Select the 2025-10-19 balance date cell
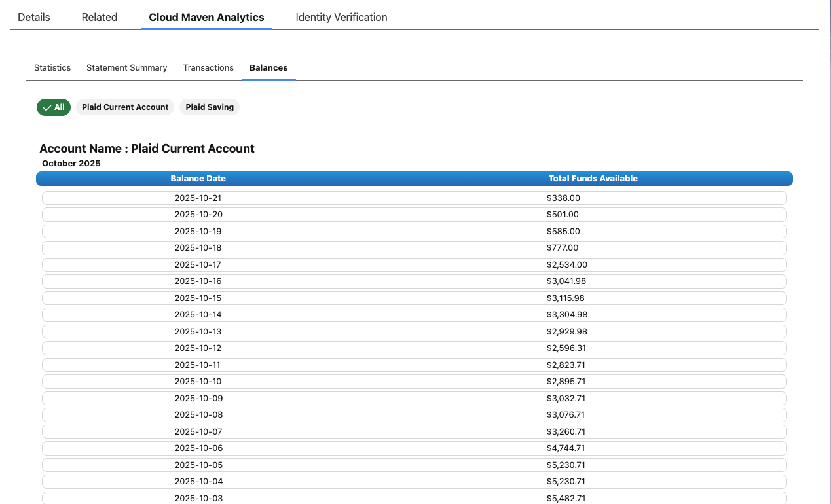 click(x=198, y=232)
